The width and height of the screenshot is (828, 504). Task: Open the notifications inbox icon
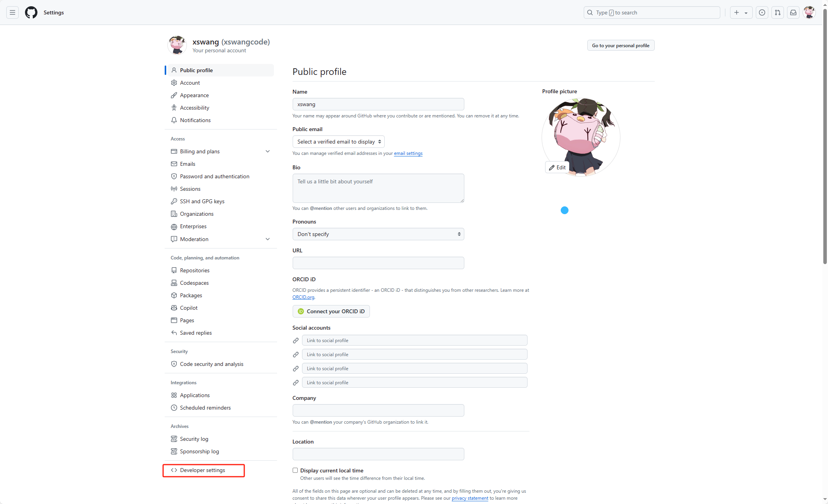pos(793,12)
